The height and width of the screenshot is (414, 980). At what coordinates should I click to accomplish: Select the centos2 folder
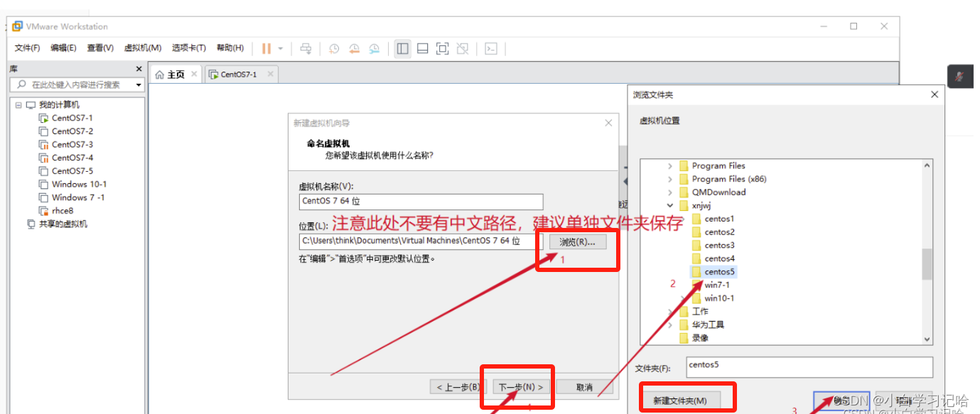tap(714, 232)
